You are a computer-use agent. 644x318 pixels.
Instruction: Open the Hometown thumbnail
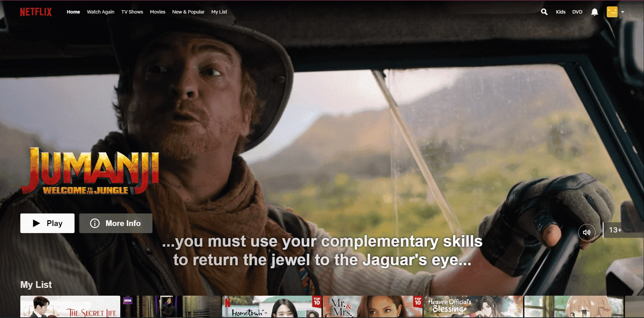(272, 306)
